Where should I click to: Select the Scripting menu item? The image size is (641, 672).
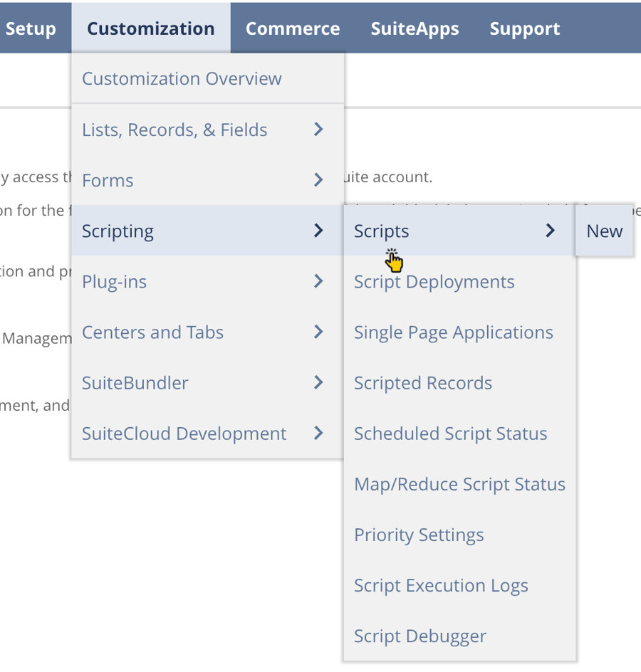118,231
